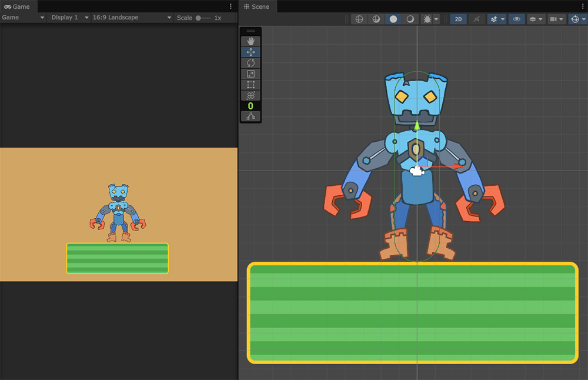Screen dimensions: 588x380
Task: Select the Hand view tool
Action: pos(250,41)
